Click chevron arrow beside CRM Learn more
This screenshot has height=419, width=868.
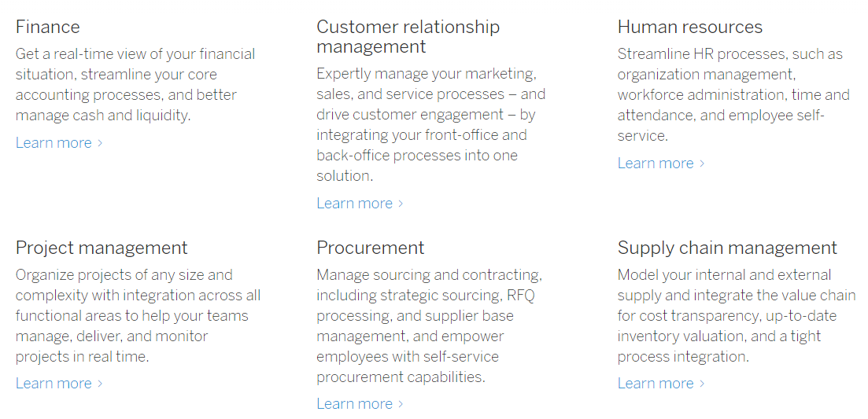[401, 204]
